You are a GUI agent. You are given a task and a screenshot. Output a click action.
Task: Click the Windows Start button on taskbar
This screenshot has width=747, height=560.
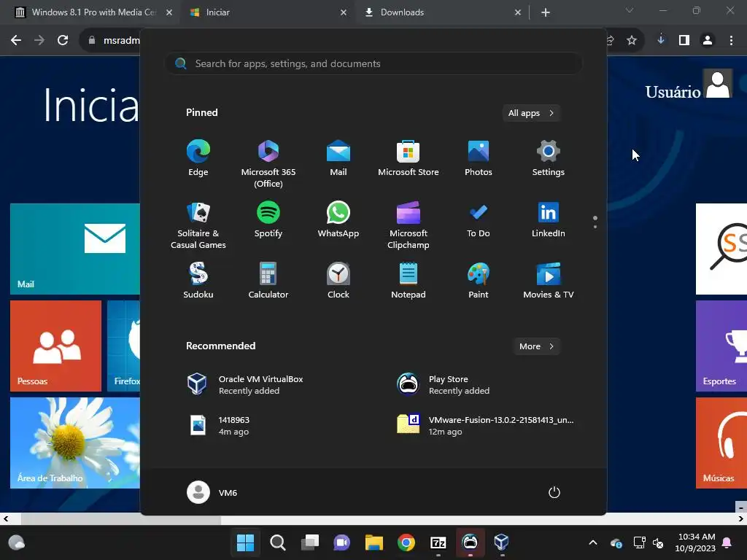245,542
